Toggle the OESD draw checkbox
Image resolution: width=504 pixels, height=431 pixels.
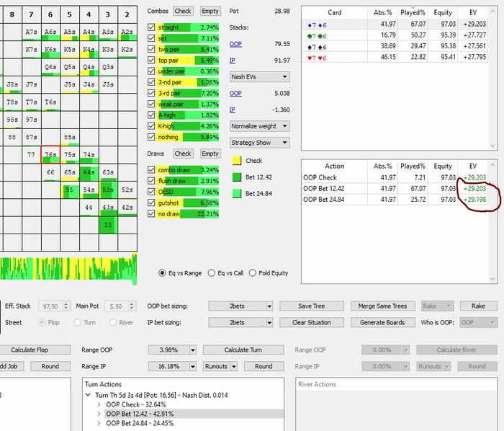click(151, 192)
